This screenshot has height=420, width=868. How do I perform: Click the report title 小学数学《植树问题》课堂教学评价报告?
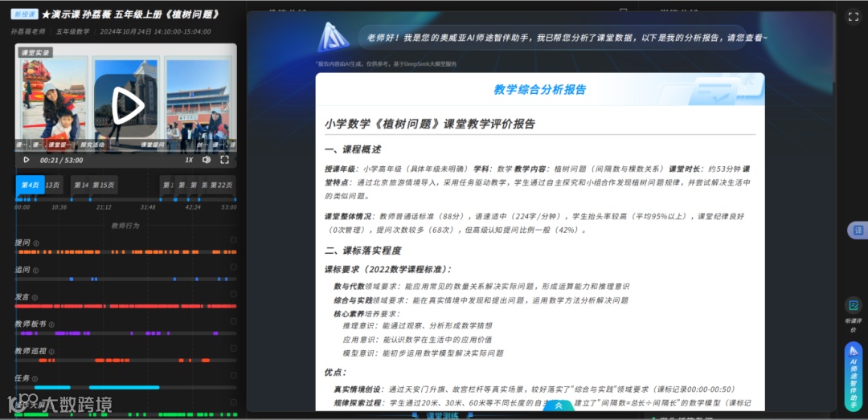click(430, 124)
